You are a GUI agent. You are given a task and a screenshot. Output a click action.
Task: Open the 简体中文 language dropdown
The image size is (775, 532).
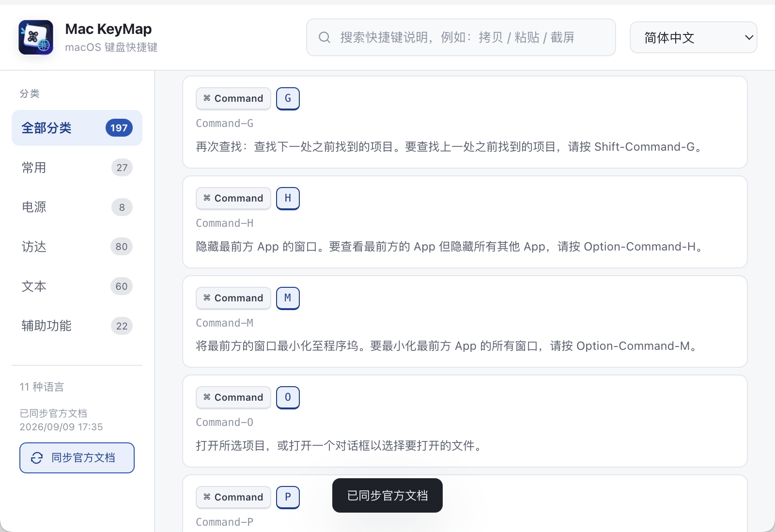click(693, 37)
